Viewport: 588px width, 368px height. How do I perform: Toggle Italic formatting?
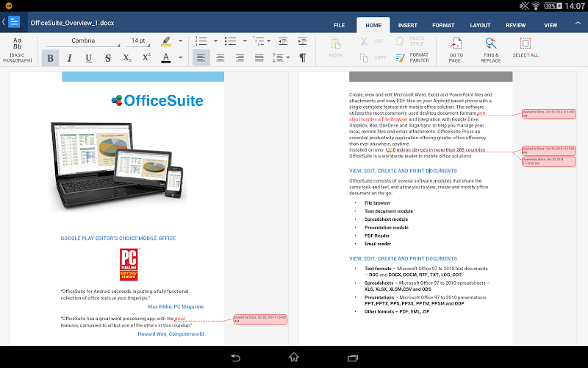(69, 58)
